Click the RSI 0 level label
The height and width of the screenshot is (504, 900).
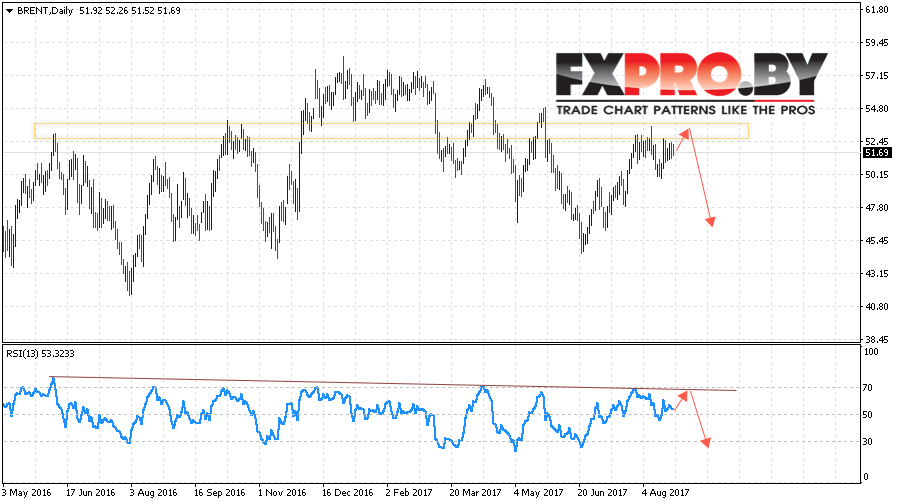tap(867, 477)
